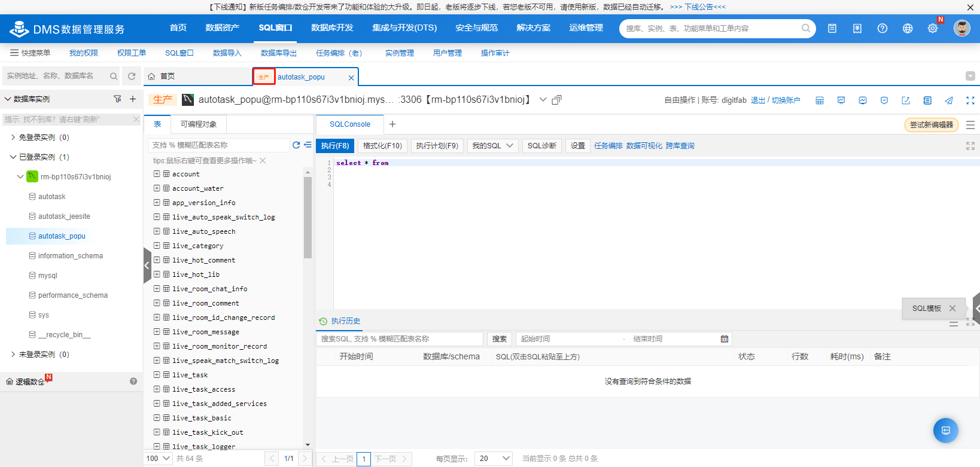Expand the live_category table node

(157, 246)
